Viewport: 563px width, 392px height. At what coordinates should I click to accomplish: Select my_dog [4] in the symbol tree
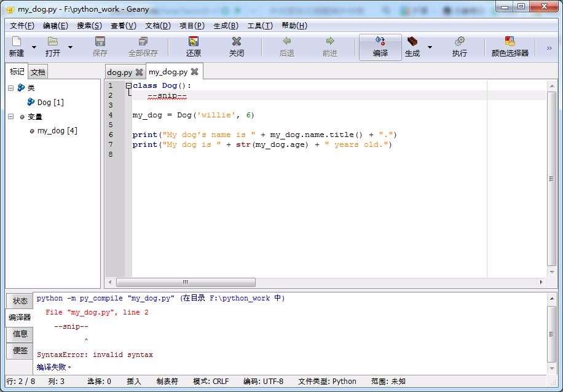pyautogui.click(x=57, y=131)
